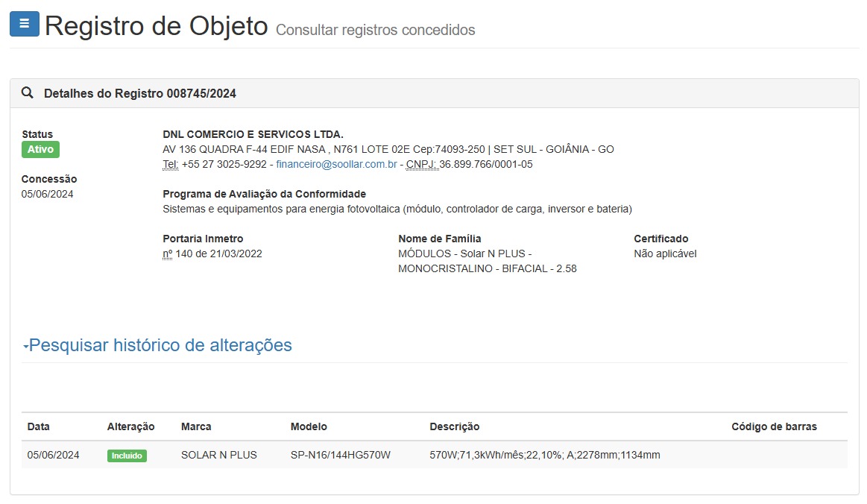The width and height of the screenshot is (867, 504).
Task: Click company name DNL COMERCIO E SERVICOS LTDA.
Action: pos(253,134)
